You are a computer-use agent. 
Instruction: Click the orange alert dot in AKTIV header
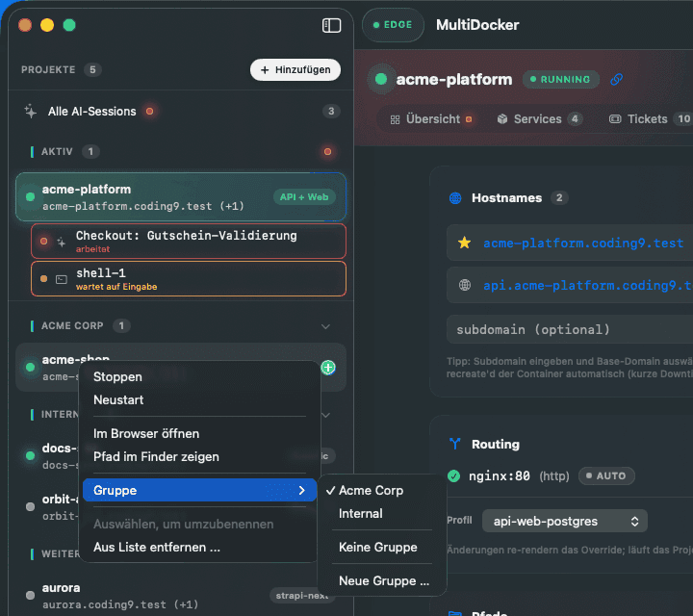coord(327,151)
